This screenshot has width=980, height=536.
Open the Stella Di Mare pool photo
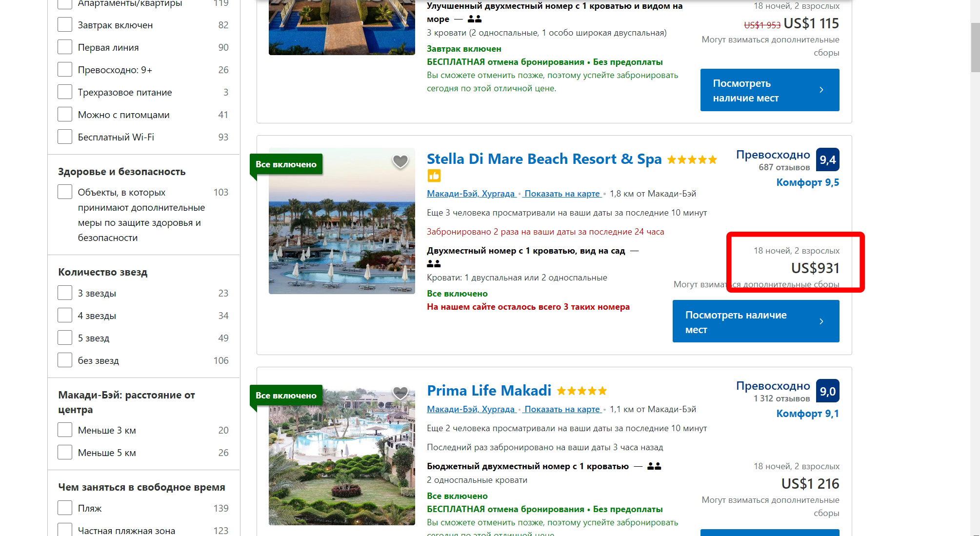pos(341,221)
